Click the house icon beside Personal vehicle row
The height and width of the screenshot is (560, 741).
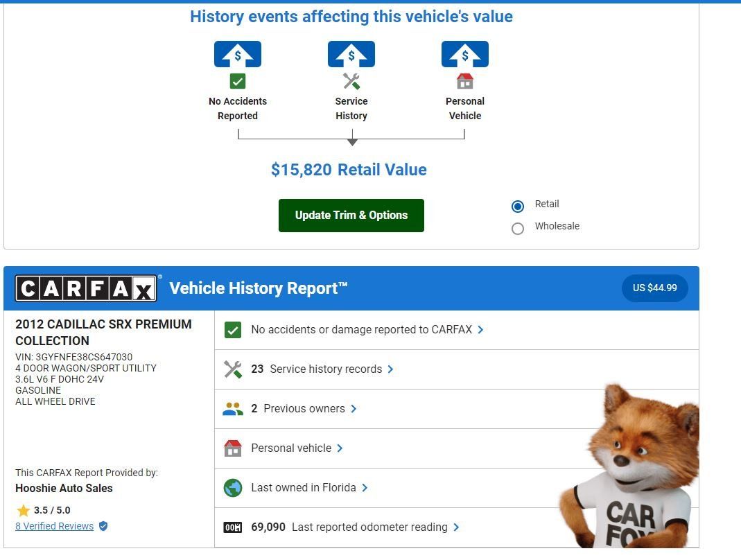[233, 448]
